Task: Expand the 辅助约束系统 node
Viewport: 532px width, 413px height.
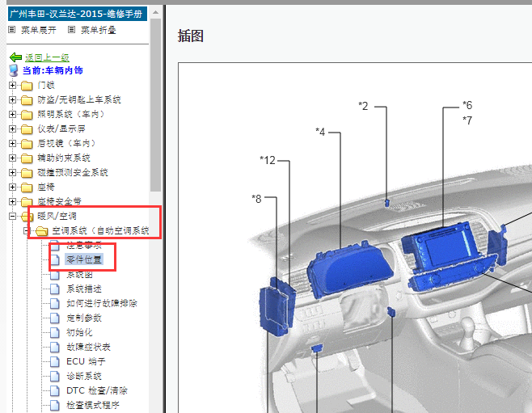Action: (12, 158)
